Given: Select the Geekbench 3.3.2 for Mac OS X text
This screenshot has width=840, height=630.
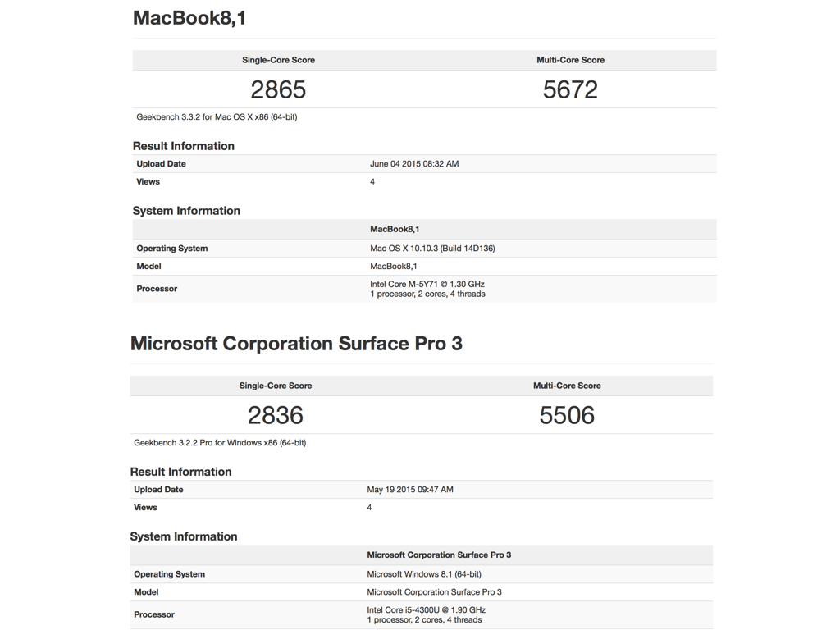Looking at the screenshot, I should tap(217, 117).
